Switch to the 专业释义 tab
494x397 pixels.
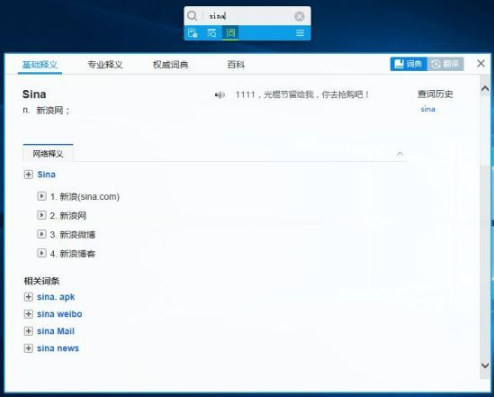[x=105, y=64]
